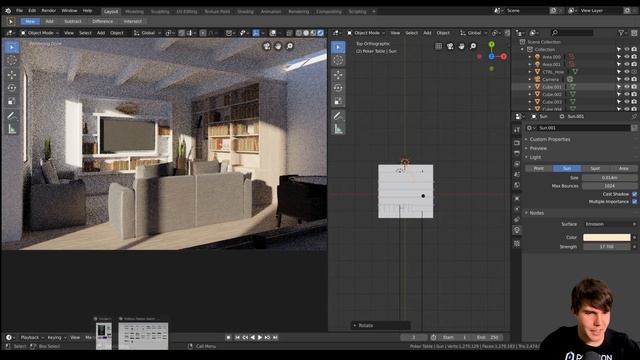Collapse the Nodes panel
Screen dimensions: 640x360
536,213
